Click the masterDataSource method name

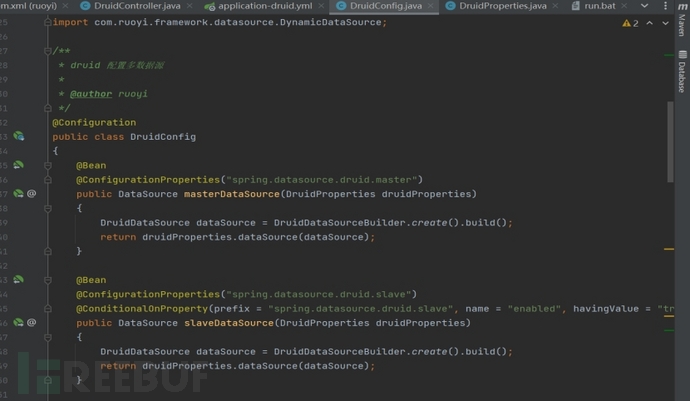tap(231, 194)
